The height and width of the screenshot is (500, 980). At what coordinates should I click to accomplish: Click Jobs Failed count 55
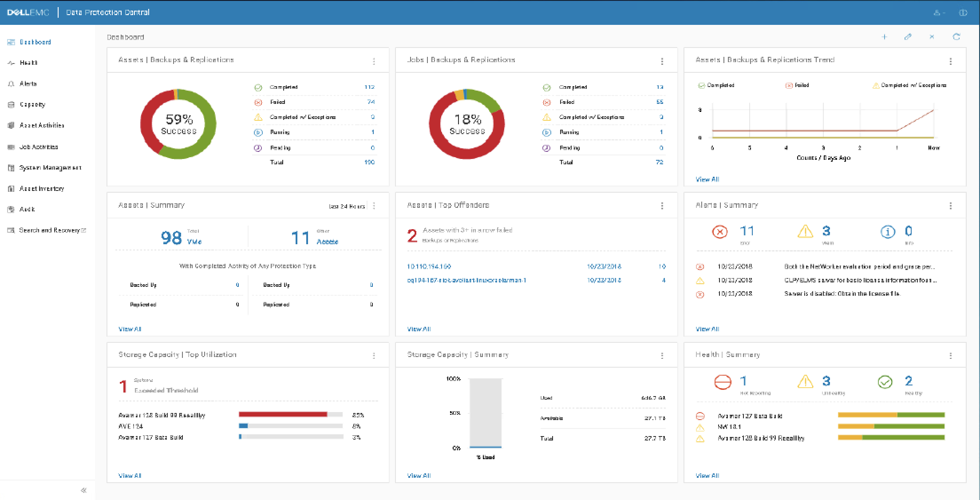click(x=660, y=102)
